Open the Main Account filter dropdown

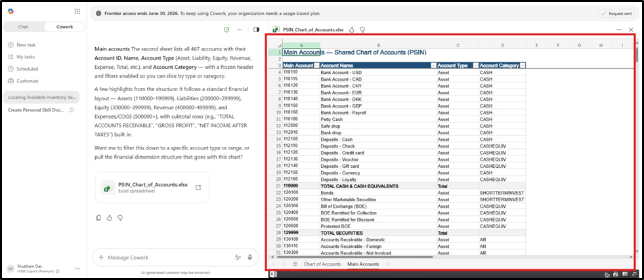pos(316,66)
